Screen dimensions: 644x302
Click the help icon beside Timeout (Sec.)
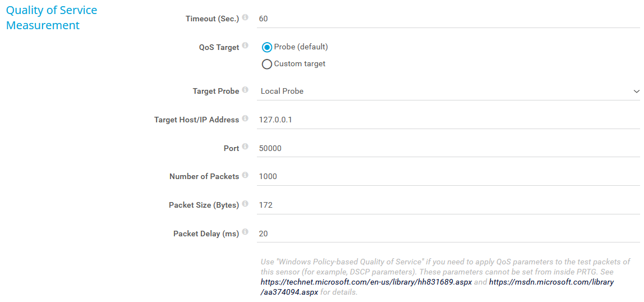click(245, 18)
